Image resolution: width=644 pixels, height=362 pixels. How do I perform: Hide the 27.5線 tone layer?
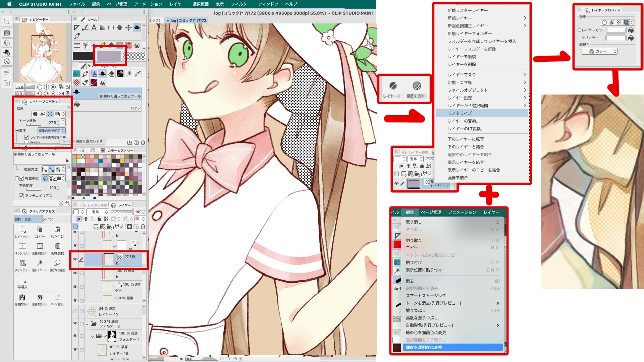point(75,259)
